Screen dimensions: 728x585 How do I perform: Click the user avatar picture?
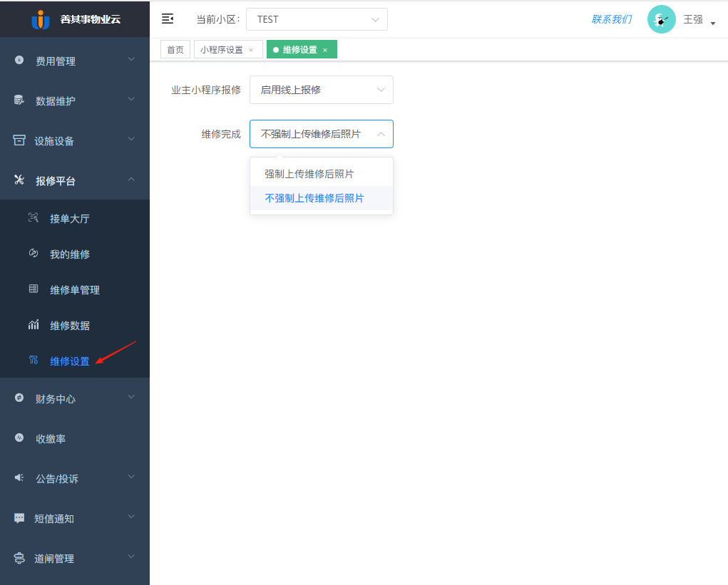click(661, 20)
